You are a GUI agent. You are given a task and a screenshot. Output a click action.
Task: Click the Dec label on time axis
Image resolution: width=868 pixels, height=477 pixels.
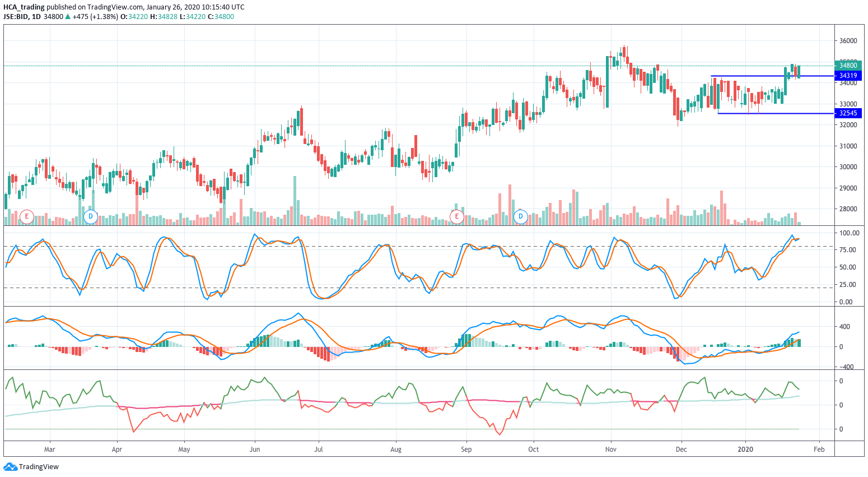tap(682, 450)
